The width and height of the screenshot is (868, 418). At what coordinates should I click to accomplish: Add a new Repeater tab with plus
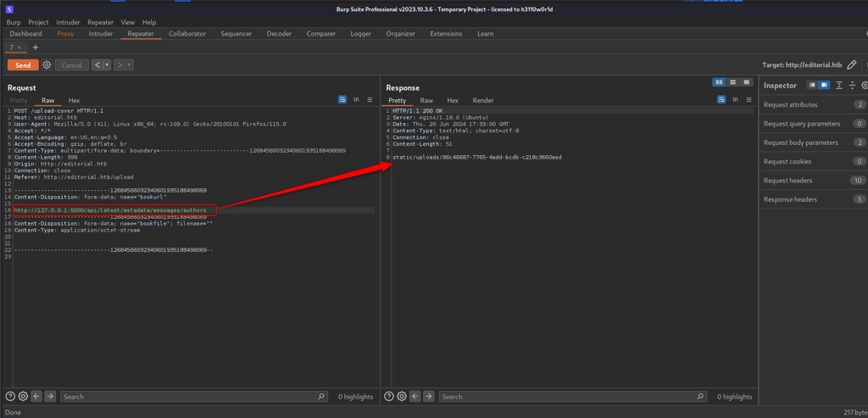35,47
